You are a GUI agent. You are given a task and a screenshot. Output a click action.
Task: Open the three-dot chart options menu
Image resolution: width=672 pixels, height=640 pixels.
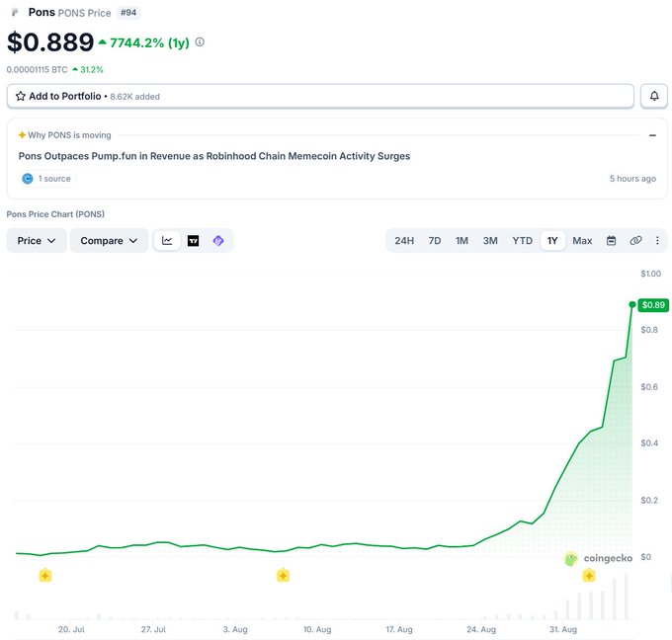pyautogui.click(x=657, y=241)
